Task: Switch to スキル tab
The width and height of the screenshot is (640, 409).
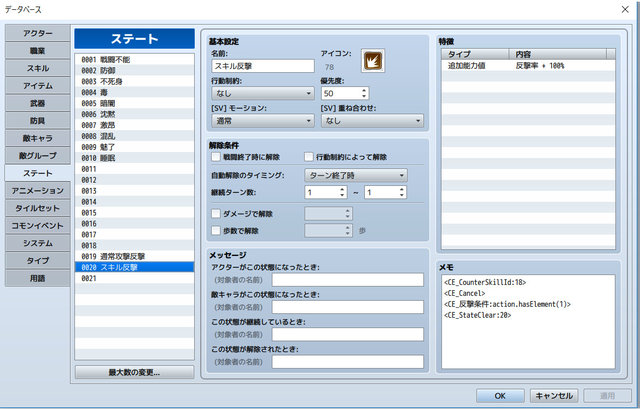Action: coord(38,68)
